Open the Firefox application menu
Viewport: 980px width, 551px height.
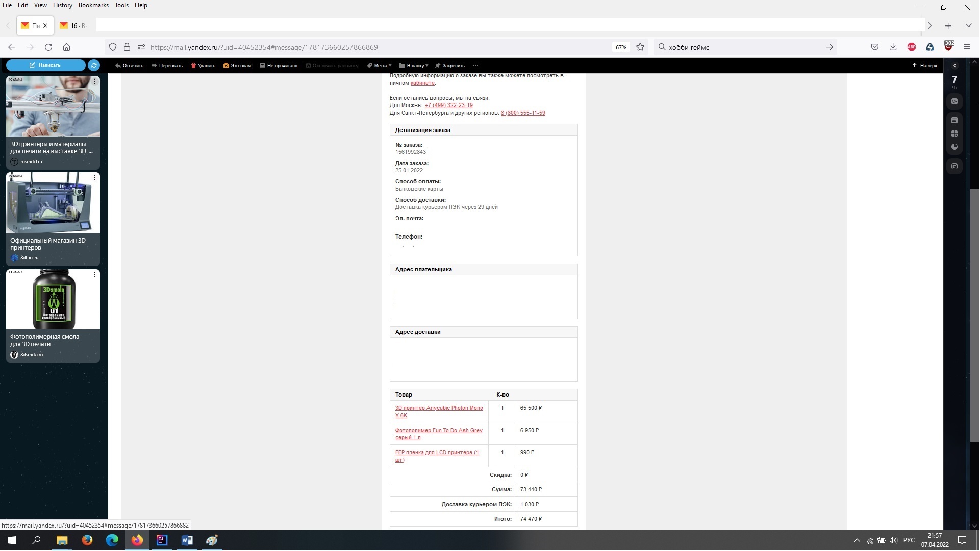pos(967,47)
